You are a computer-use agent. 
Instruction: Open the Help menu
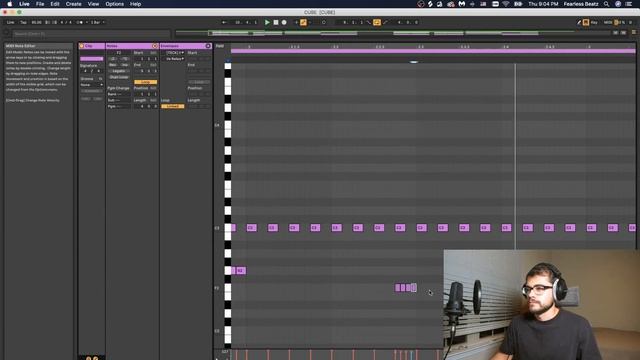coord(136,4)
